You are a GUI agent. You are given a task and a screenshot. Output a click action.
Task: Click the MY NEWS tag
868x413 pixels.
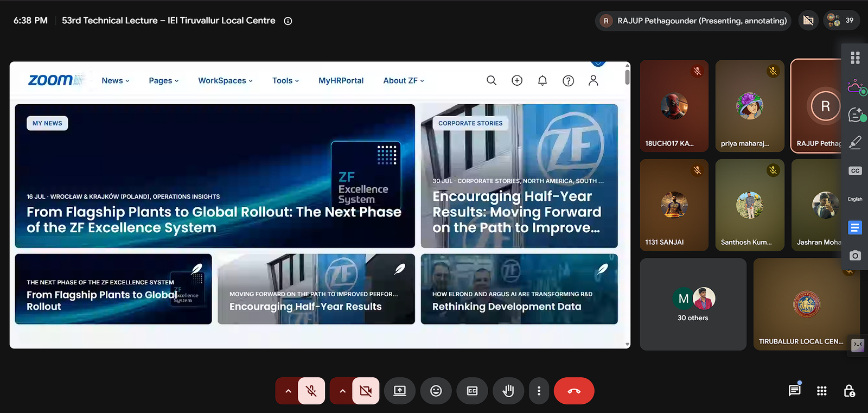click(x=47, y=123)
